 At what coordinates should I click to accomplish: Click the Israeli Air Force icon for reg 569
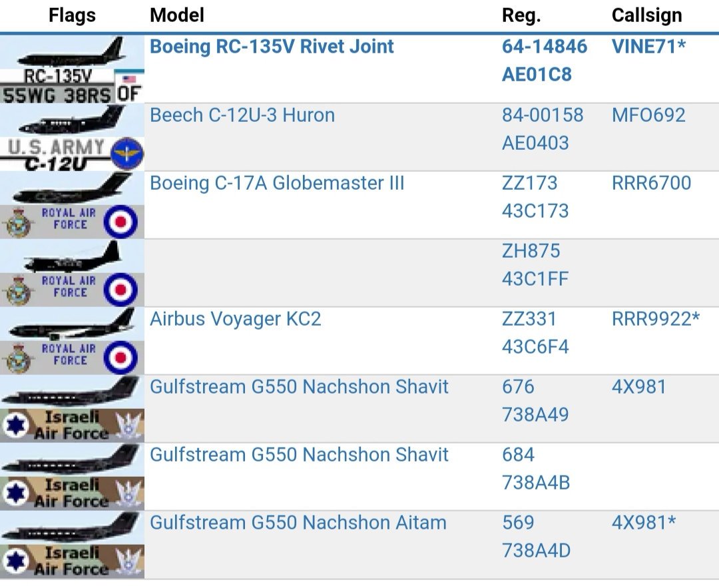[x=72, y=544]
